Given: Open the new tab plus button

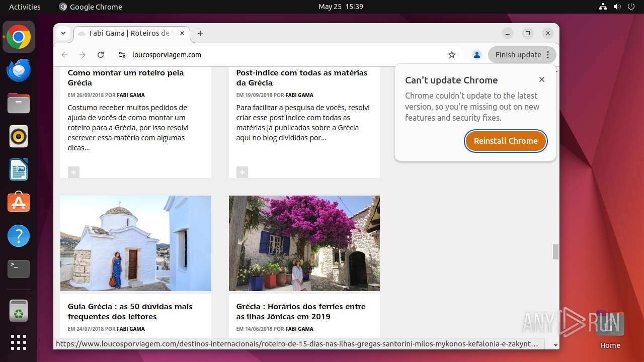Looking at the screenshot, I should [x=200, y=33].
